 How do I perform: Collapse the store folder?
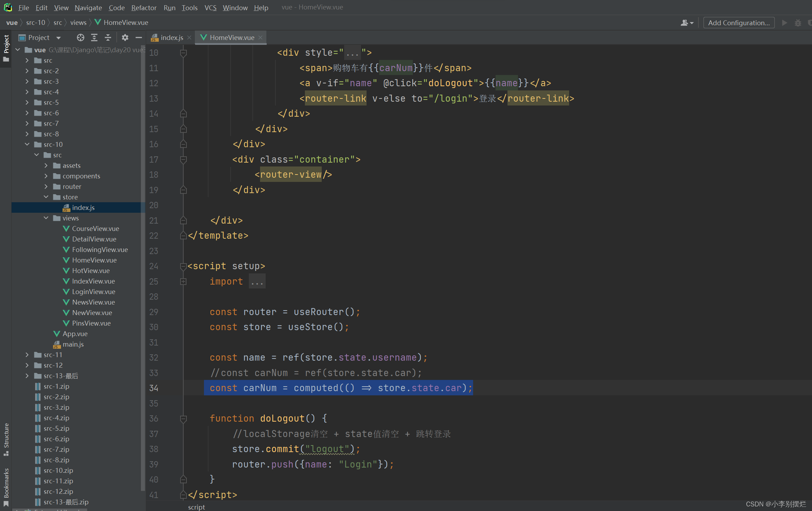click(46, 197)
